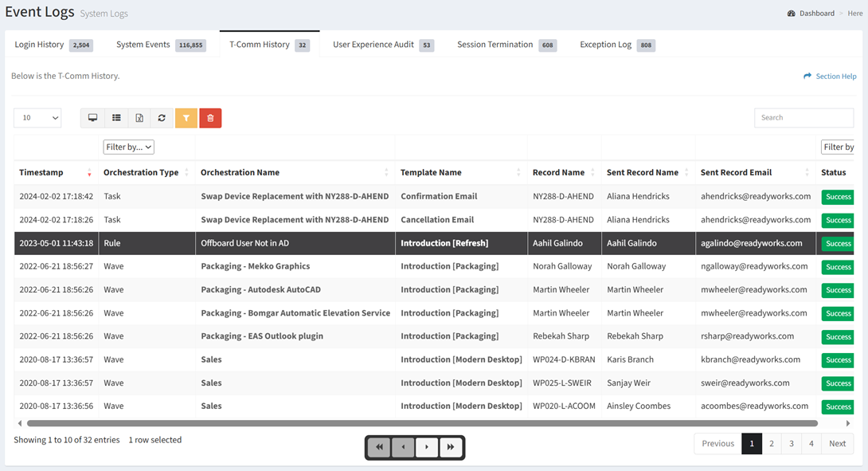Click the sort arrows on Orchestration Type column
The height and width of the screenshot is (471, 868).
(x=186, y=173)
